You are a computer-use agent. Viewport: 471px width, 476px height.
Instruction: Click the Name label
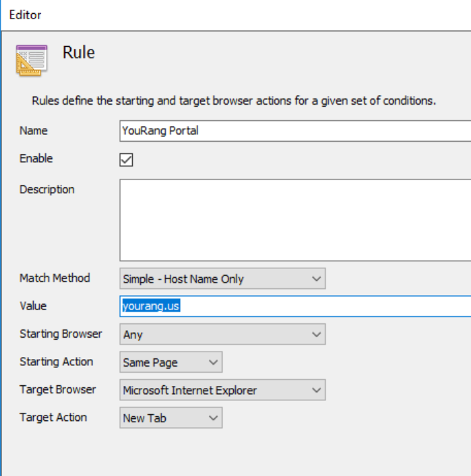pos(34,131)
